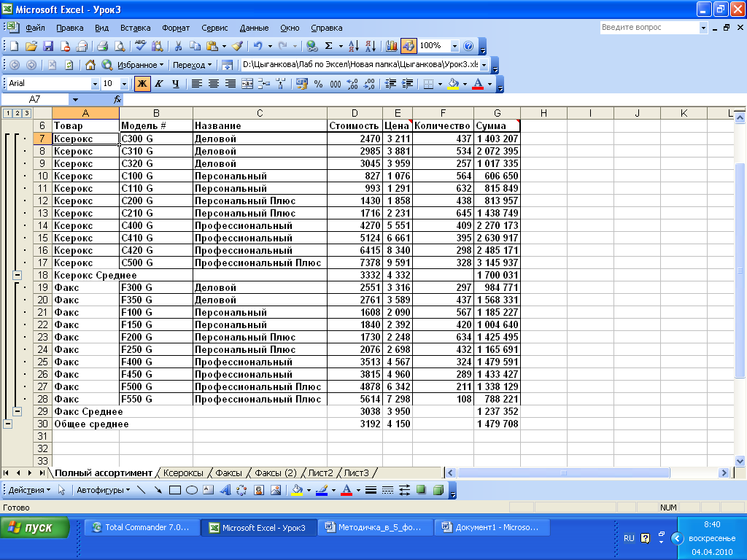Image resolution: width=747 pixels, height=560 pixels.
Task: Collapse the Общее среднее outline group
Action: pos(7,424)
